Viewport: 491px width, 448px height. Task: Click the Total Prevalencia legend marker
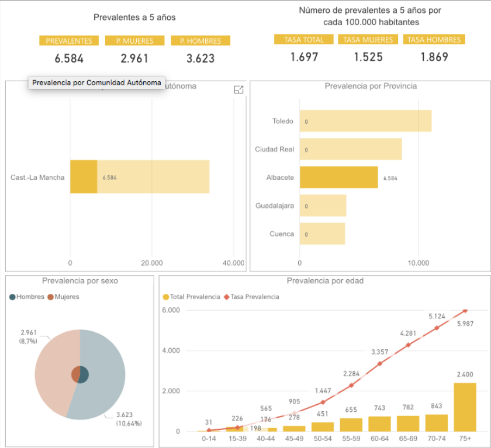pos(166,297)
